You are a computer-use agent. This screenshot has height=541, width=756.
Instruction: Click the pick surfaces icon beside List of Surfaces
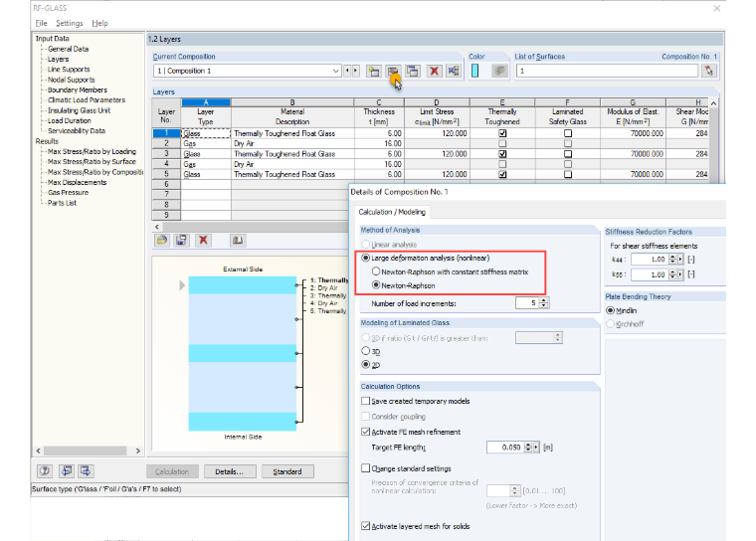tap(708, 71)
